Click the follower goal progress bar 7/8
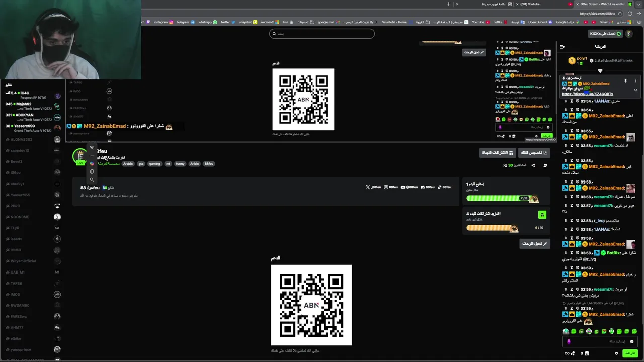The image size is (644, 362). [x=502, y=198]
